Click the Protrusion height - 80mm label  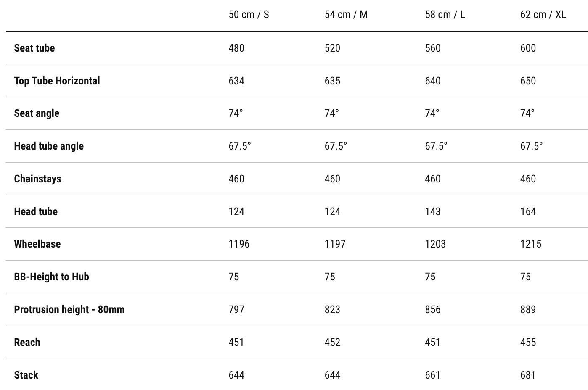coord(69,309)
